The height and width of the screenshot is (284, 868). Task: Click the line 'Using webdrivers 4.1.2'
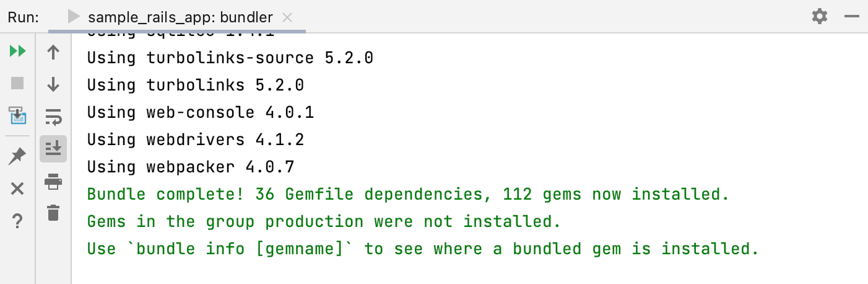pos(195,140)
